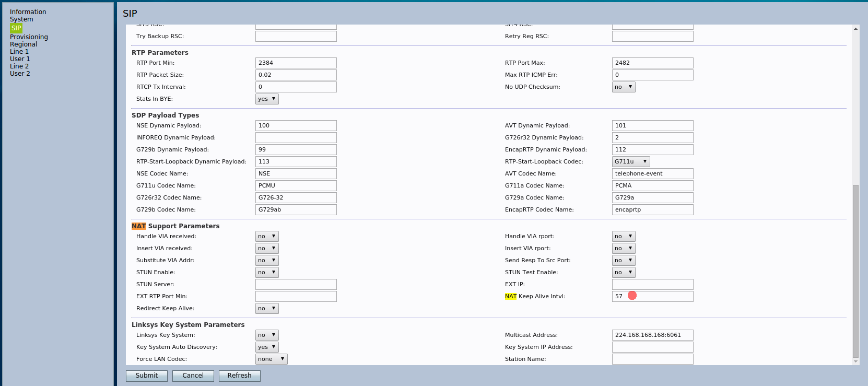Click the scrollbar down arrow
Image resolution: width=868 pixels, height=386 pixels.
[x=855, y=361]
